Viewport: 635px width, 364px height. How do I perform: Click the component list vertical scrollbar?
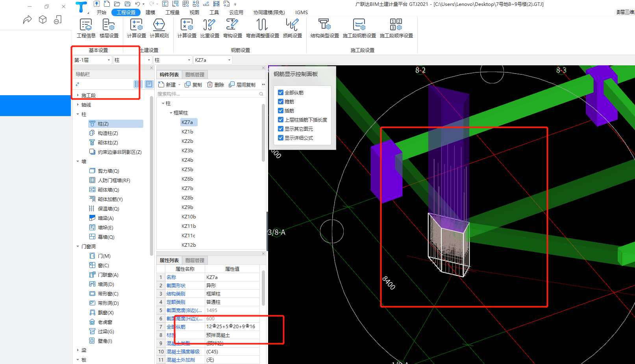pos(263,133)
